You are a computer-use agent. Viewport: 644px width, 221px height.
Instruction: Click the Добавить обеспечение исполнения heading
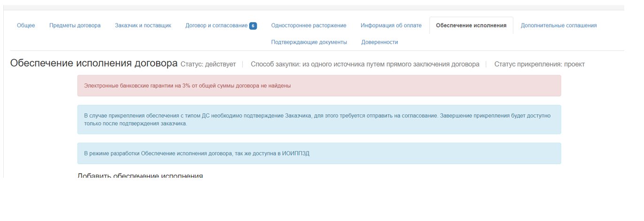pos(140,175)
